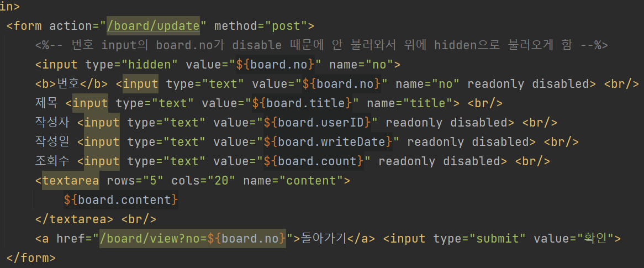
Task: Click the Korean JSP comment line
Action: tap(321, 46)
